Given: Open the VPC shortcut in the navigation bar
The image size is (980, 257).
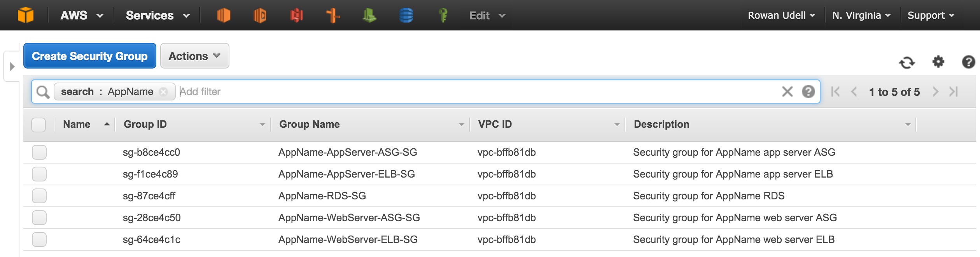Looking at the screenshot, I should click(x=332, y=16).
